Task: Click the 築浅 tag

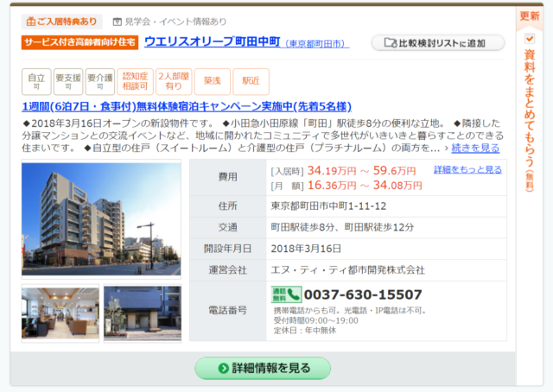Action: click(x=213, y=82)
